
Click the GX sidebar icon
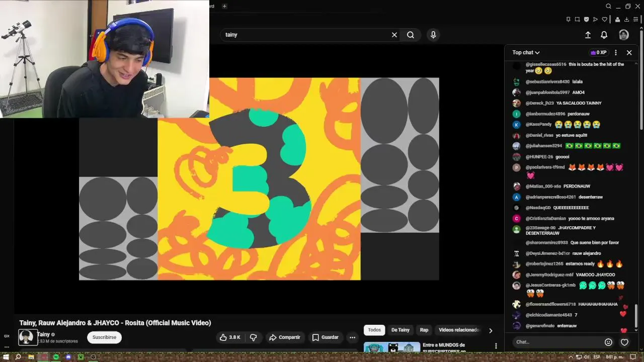point(7,336)
